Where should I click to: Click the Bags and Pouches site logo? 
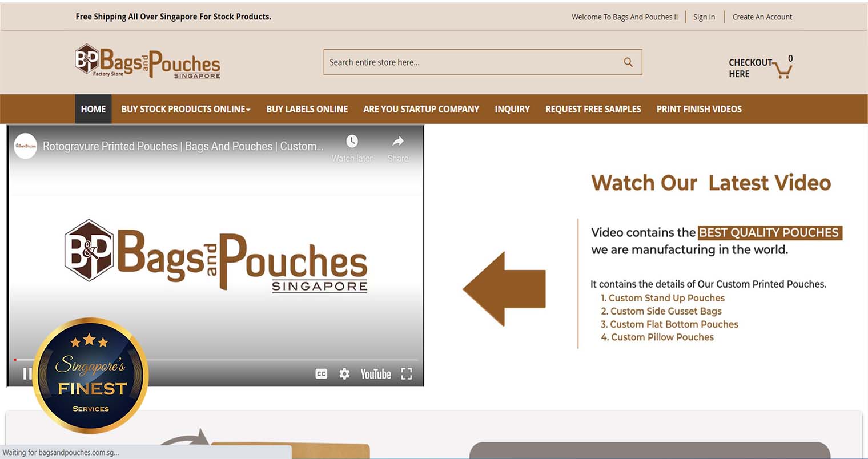[x=147, y=62]
